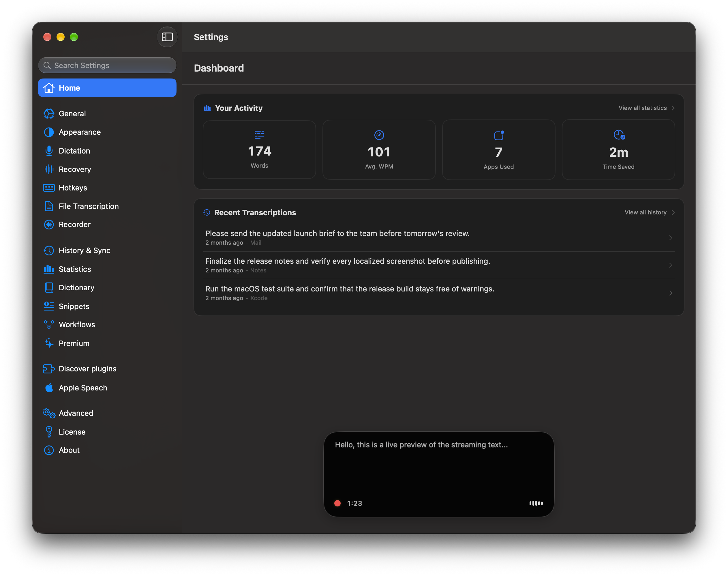Click the live preview streaming text
728x576 pixels.
point(421,444)
